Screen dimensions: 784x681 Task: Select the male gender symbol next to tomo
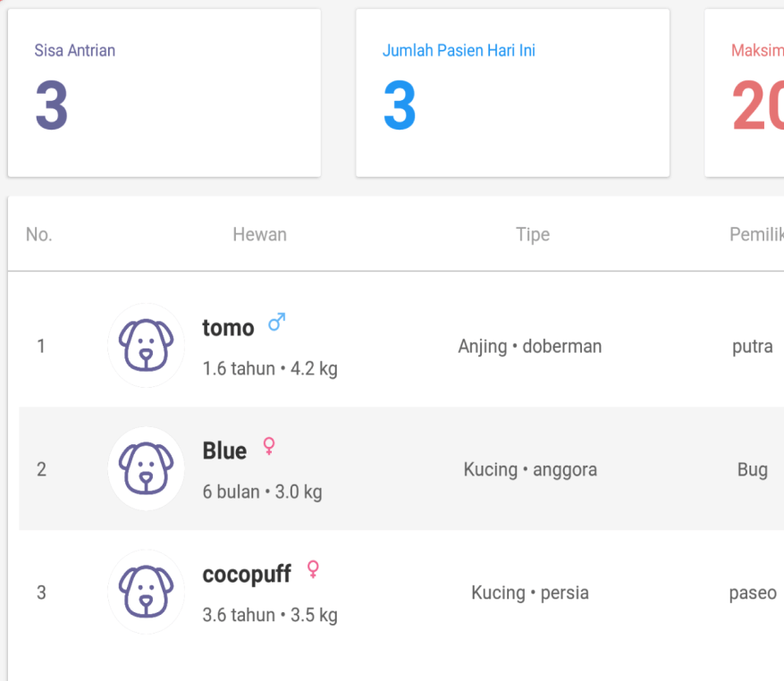pyautogui.click(x=275, y=321)
